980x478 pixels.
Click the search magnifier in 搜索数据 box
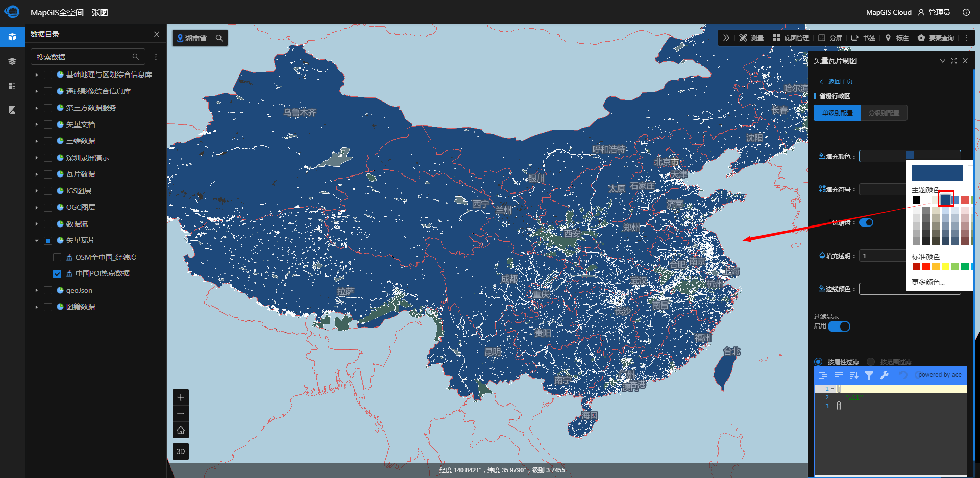coord(136,57)
